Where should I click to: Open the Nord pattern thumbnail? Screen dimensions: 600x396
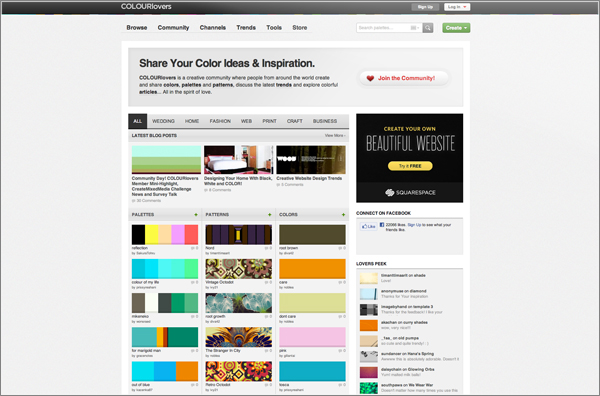238,235
